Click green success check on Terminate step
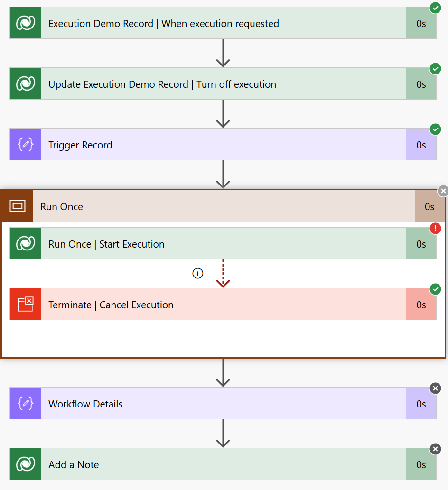448x490 pixels. pyautogui.click(x=435, y=289)
